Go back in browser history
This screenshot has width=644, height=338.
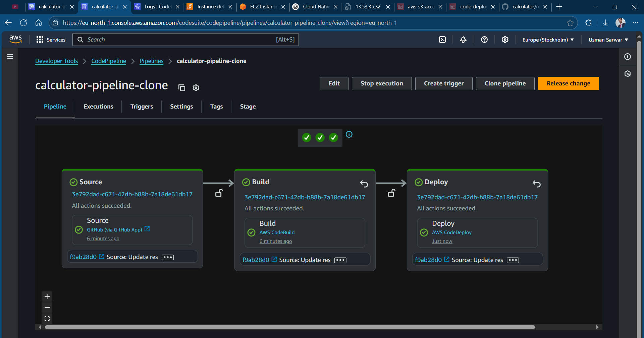tap(8, 23)
